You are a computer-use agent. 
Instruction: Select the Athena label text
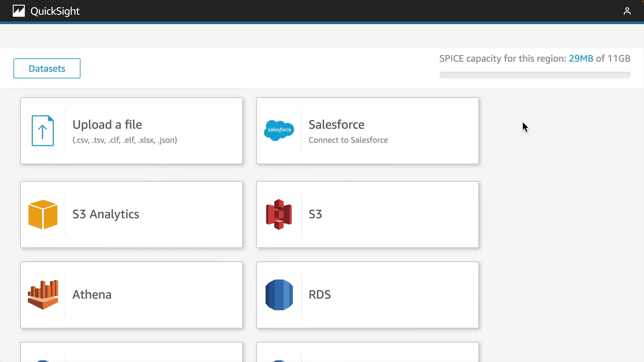[92, 295]
